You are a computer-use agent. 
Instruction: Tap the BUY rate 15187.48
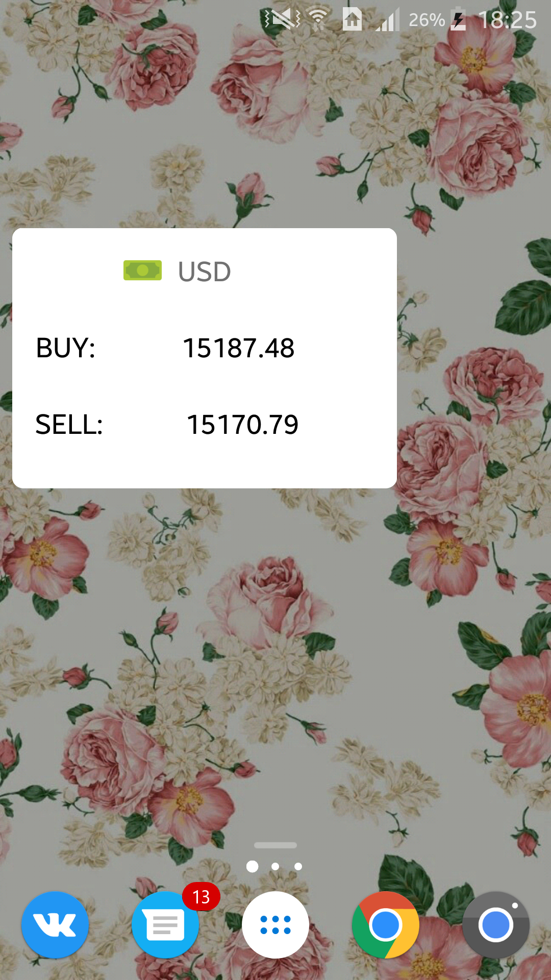238,348
